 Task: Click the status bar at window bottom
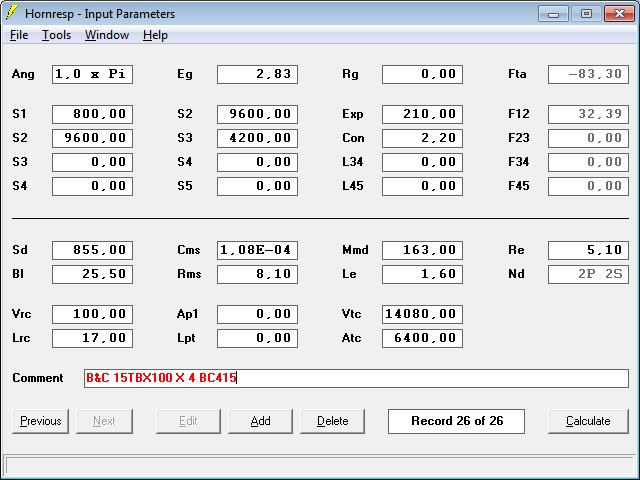(320, 465)
